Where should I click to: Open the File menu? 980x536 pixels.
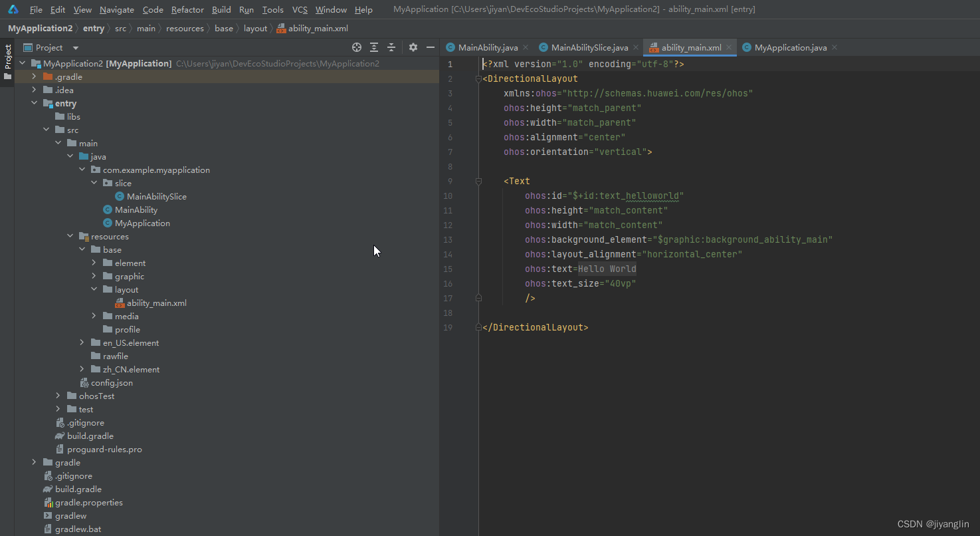pos(36,9)
